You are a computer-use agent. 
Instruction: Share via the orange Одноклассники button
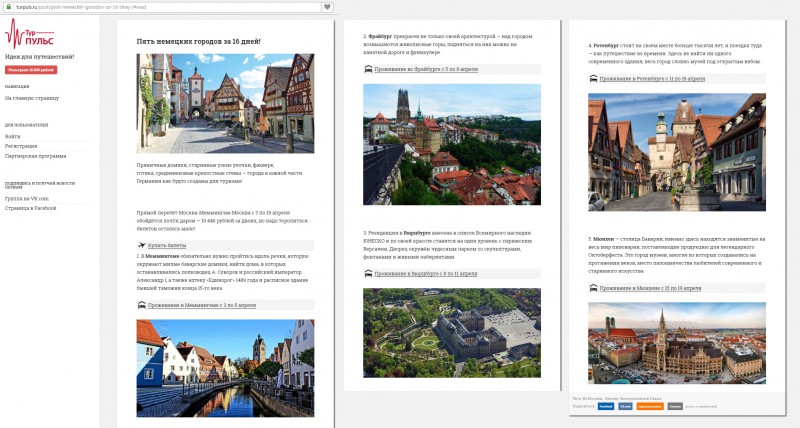tap(650, 406)
